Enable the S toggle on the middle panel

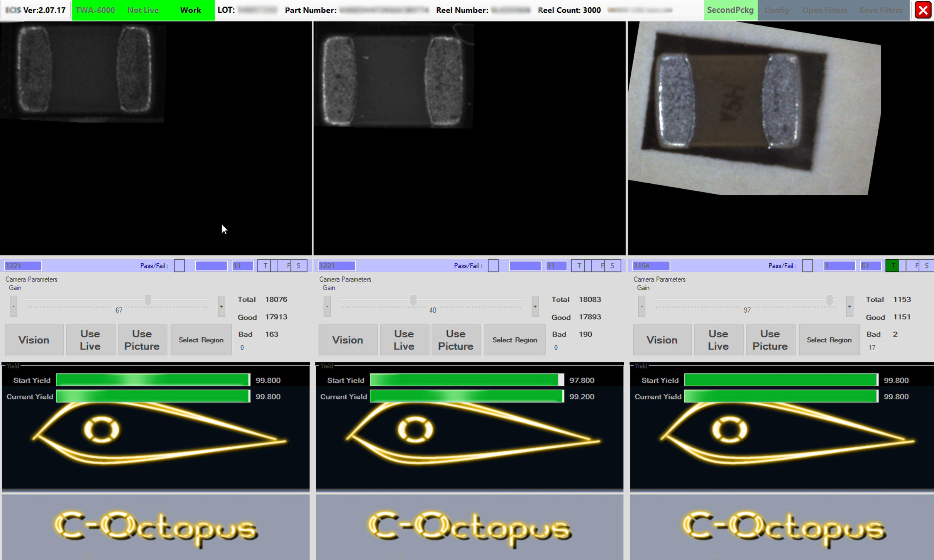(613, 266)
